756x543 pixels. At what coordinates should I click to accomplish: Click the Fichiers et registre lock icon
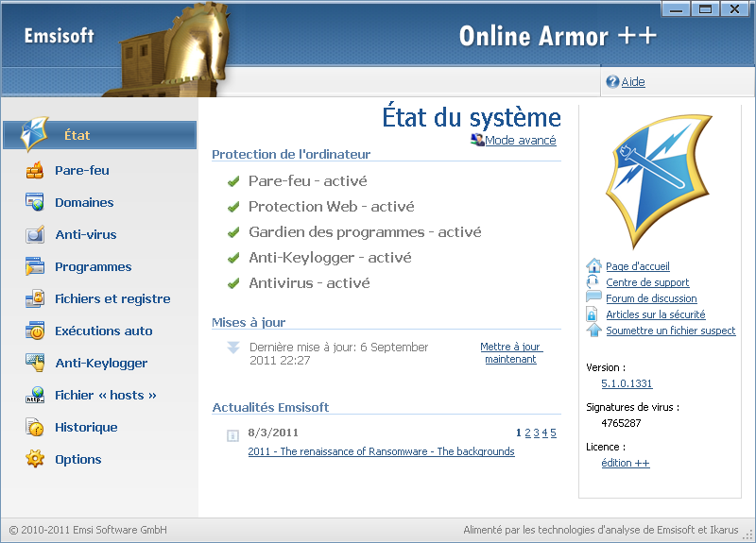[35, 298]
